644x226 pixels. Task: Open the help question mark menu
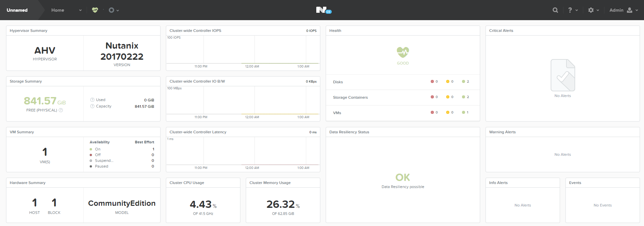click(570, 10)
